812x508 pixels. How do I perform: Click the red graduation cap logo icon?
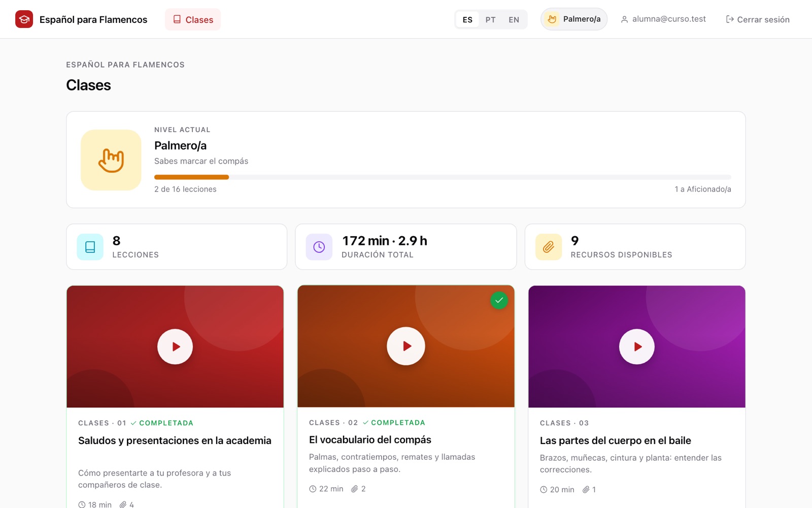coord(24,19)
